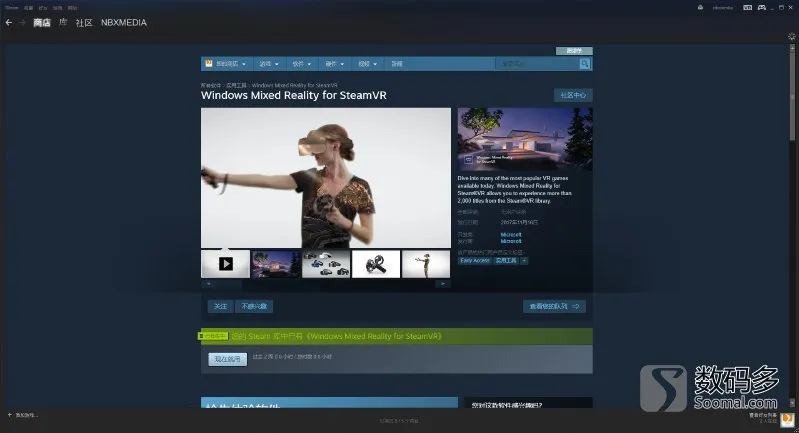Open Microsoft publisher link
The image size is (799, 433).
click(x=511, y=241)
